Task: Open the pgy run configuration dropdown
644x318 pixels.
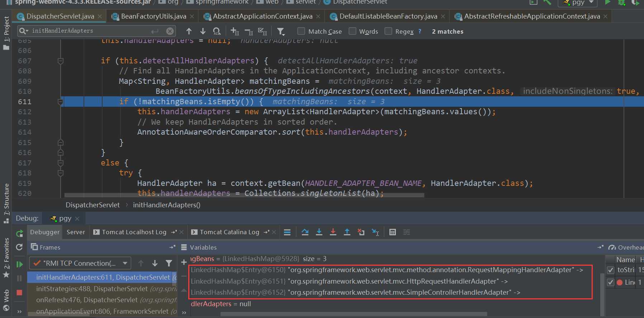Action: coord(578,3)
